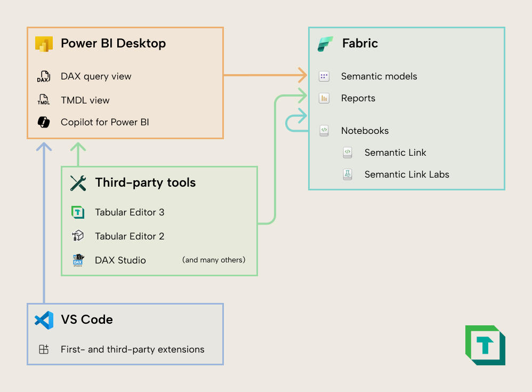Viewport: 532px width, 392px height.
Task: Click the Third-party tools wrench icon
Action: [x=78, y=183]
